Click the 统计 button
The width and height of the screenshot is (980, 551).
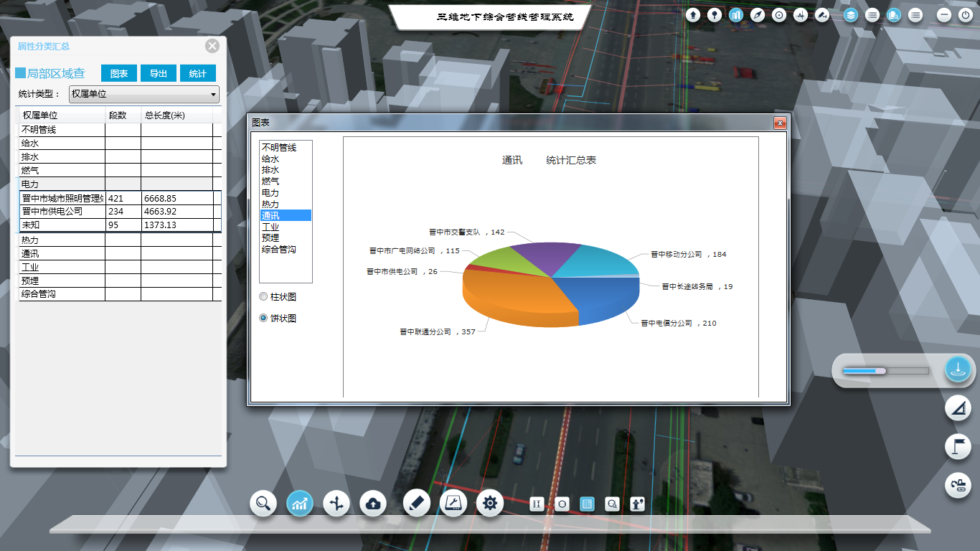tap(198, 73)
